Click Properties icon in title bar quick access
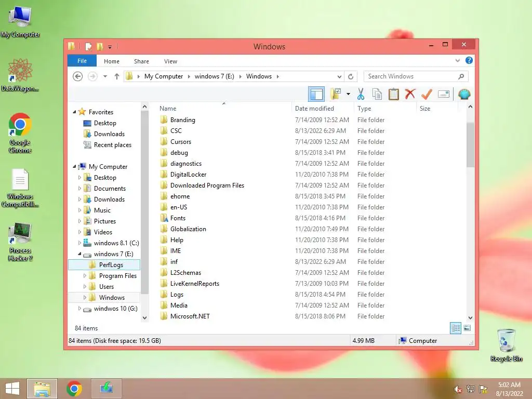Screen dimensions: 532x399 [88, 46]
